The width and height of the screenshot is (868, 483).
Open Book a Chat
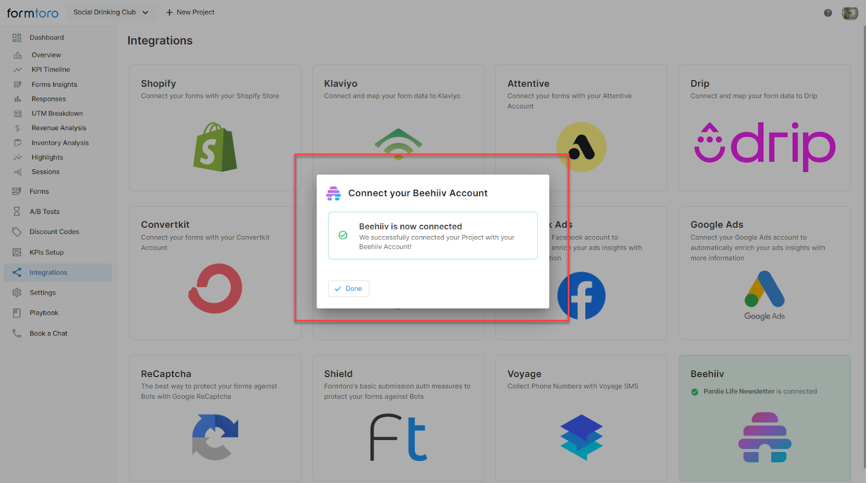(48, 333)
